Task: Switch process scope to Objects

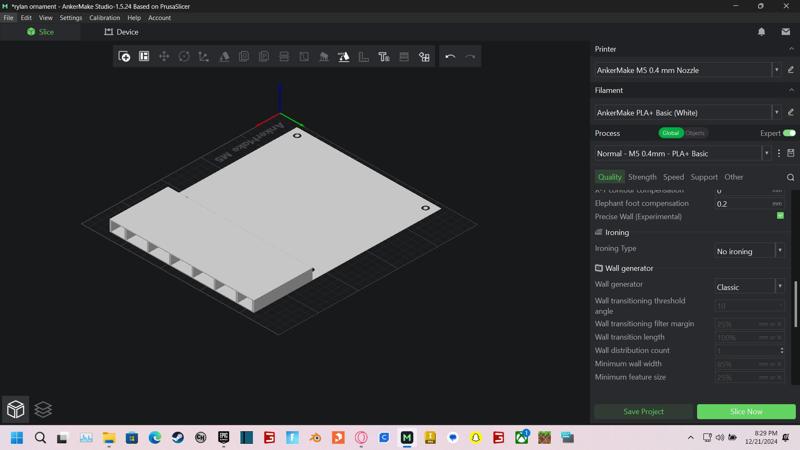Action: (x=695, y=133)
